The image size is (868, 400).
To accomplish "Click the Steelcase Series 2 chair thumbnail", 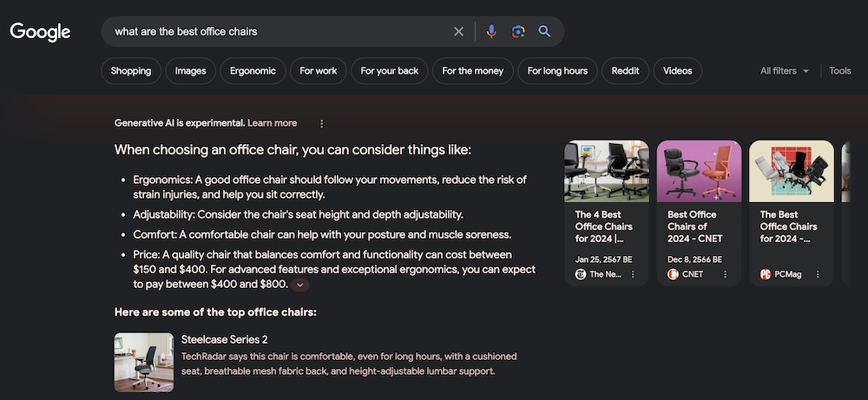I will pyautogui.click(x=144, y=362).
